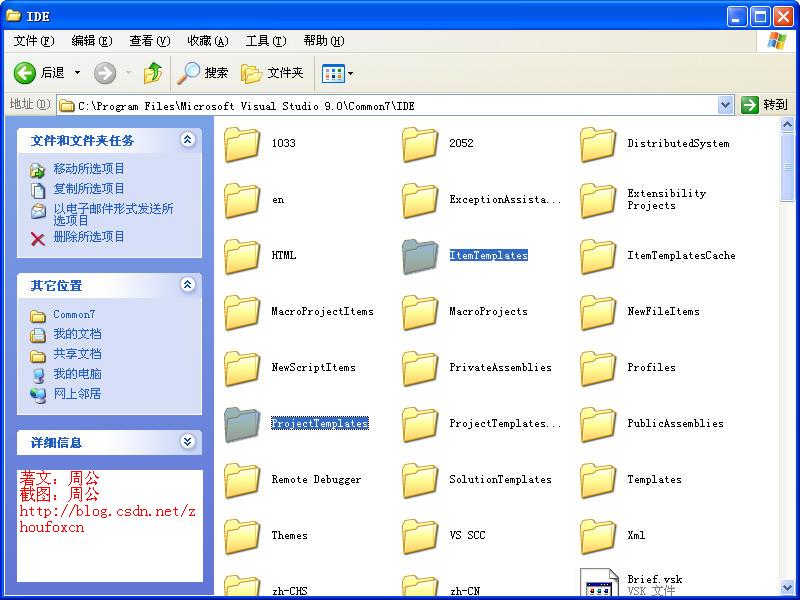Select the Xml folder icon
This screenshot has height=600, width=800.
(598, 537)
